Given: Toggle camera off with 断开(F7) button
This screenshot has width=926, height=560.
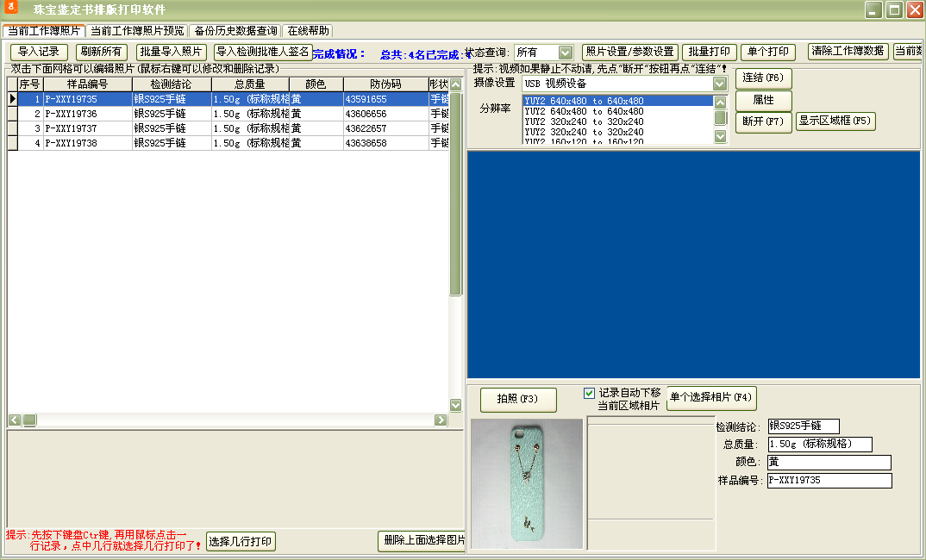Looking at the screenshot, I should [763, 121].
